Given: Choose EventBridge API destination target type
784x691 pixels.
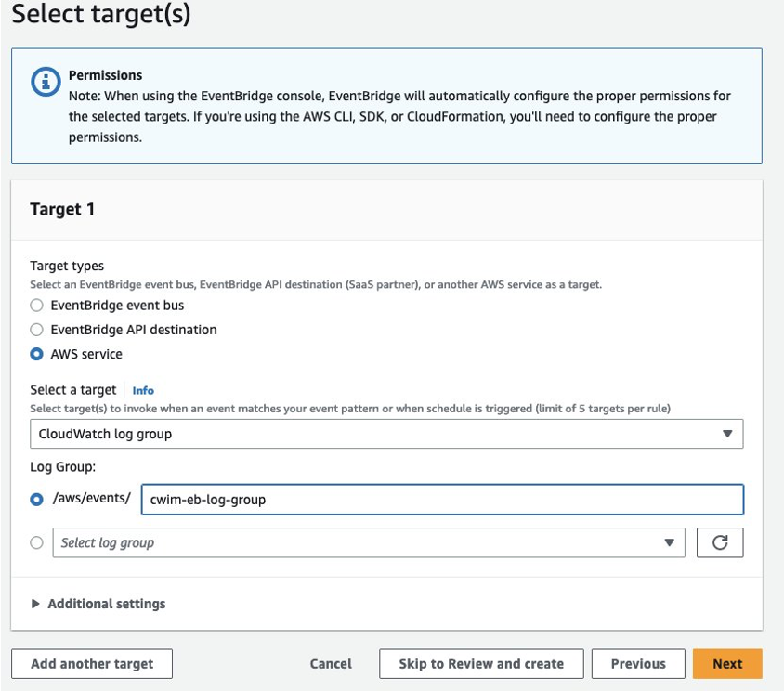Looking at the screenshot, I should coord(37,330).
